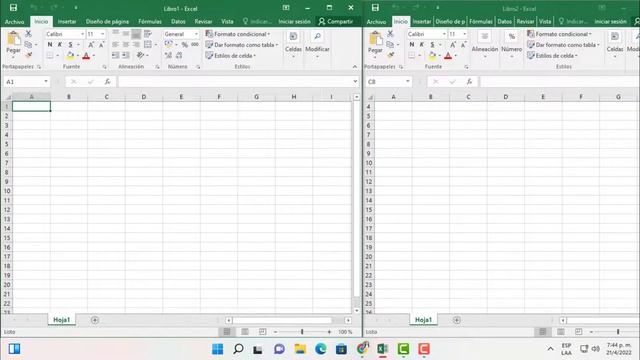Viewport: 640px width, 360px height.
Task: Add new sheet in Libro1
Action: pos(95,320)
